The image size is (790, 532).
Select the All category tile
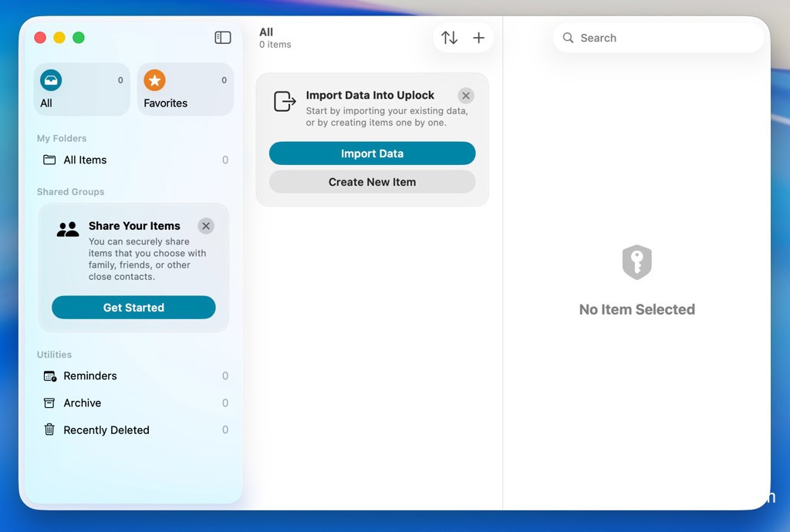click(x=82, y=89)
